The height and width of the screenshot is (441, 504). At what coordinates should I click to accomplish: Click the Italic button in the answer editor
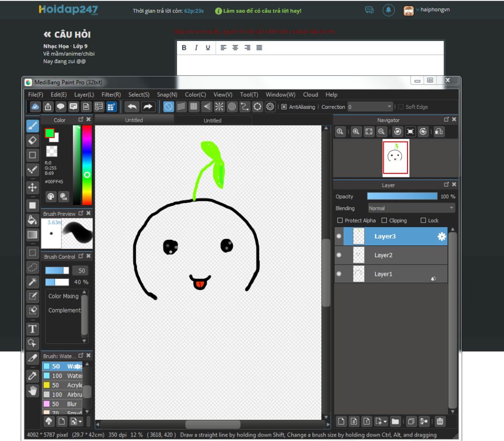pyautogui.click(x=196, y=48)
